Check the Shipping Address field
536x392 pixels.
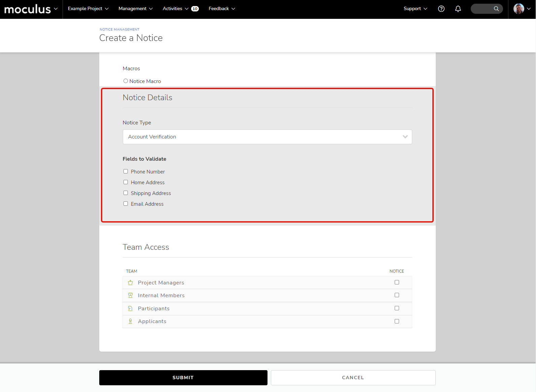[x=126, y=193]
